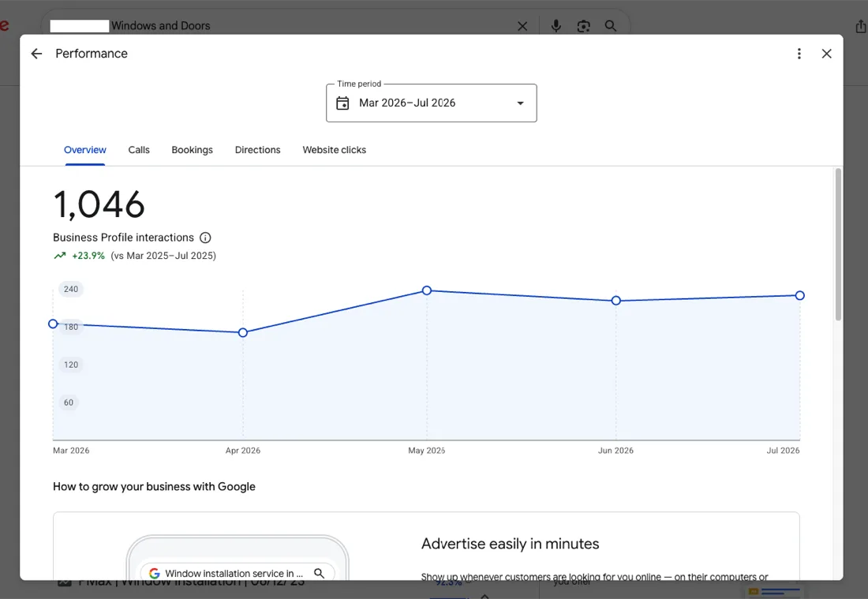Open the Directions tab
868x599 pixels.
point(257,150)
